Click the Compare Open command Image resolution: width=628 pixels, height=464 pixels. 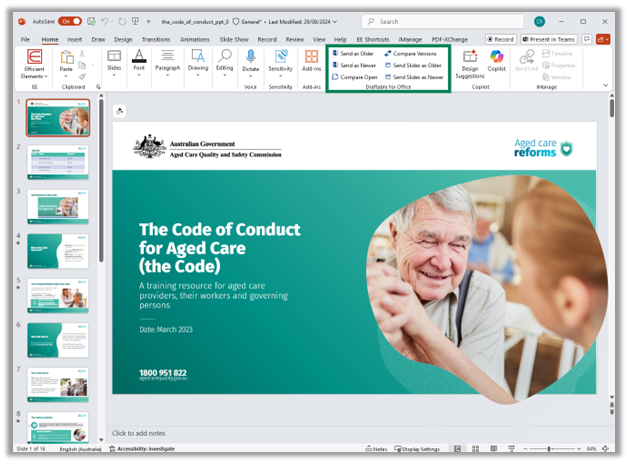click(355, 77)
